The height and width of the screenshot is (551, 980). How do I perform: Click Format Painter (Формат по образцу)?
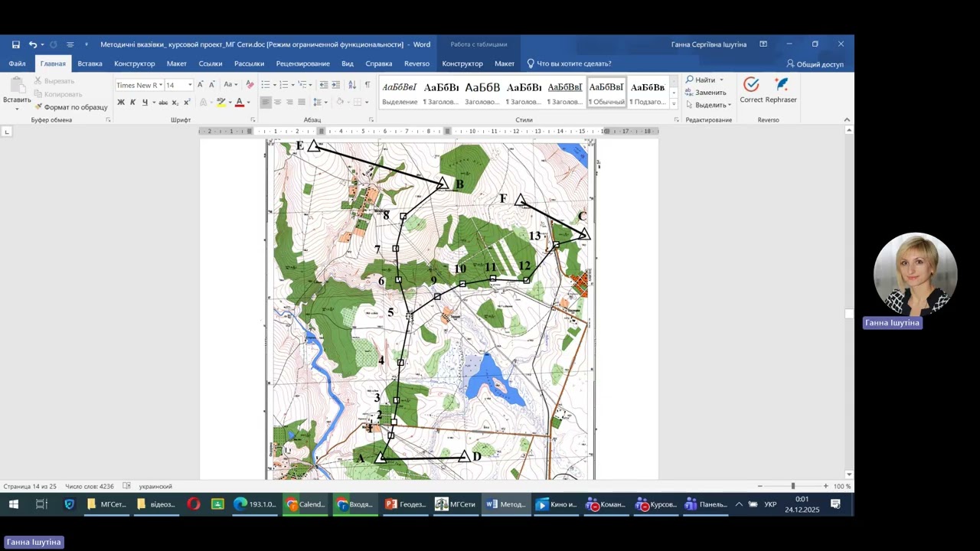(x=71, y=107)
